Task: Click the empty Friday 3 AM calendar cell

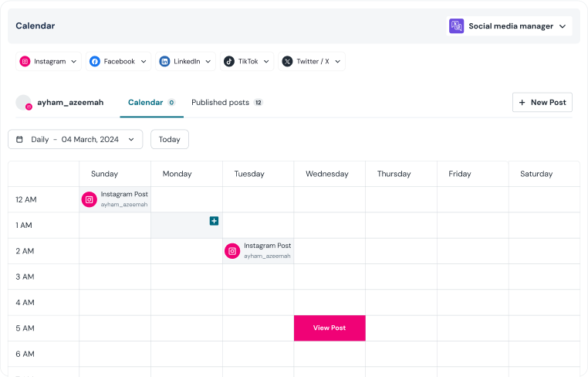Action: pos(472,277)
